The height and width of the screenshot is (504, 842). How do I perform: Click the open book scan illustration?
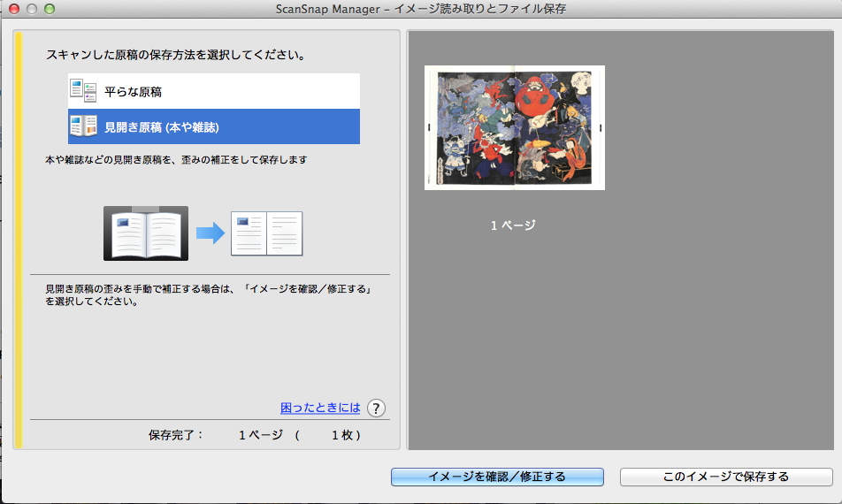point(146,233)
